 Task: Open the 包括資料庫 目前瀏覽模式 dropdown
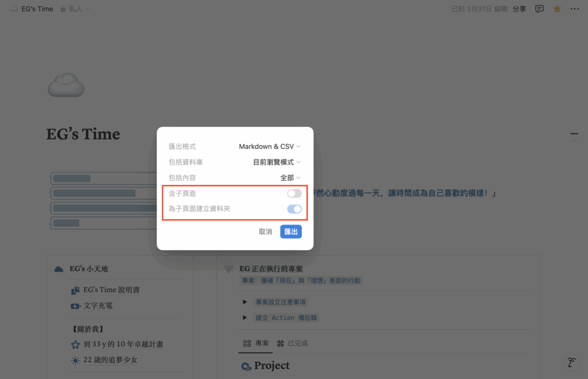(x=276, y=163)
